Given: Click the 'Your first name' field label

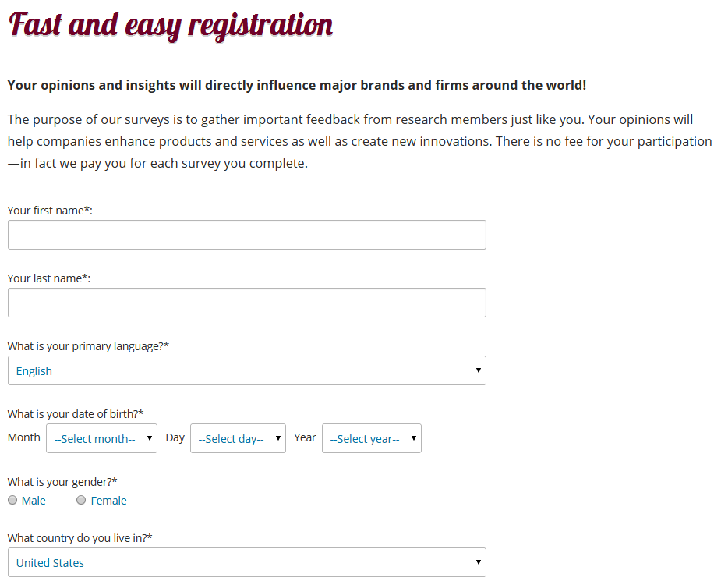Looking at the screenshot, I should click(x=50, y=211).
